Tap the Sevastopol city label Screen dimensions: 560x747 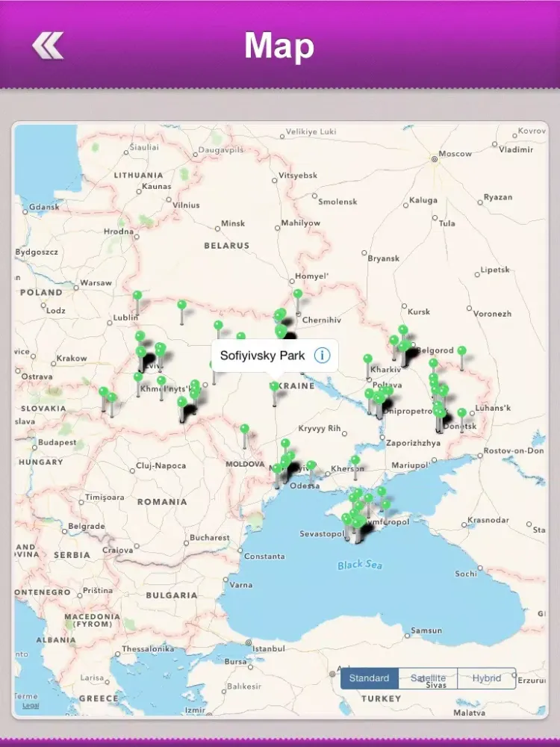321,533
